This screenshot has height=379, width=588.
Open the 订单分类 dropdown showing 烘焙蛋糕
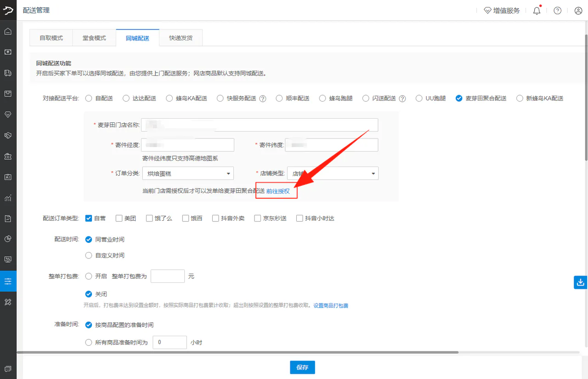pos(188,173)
